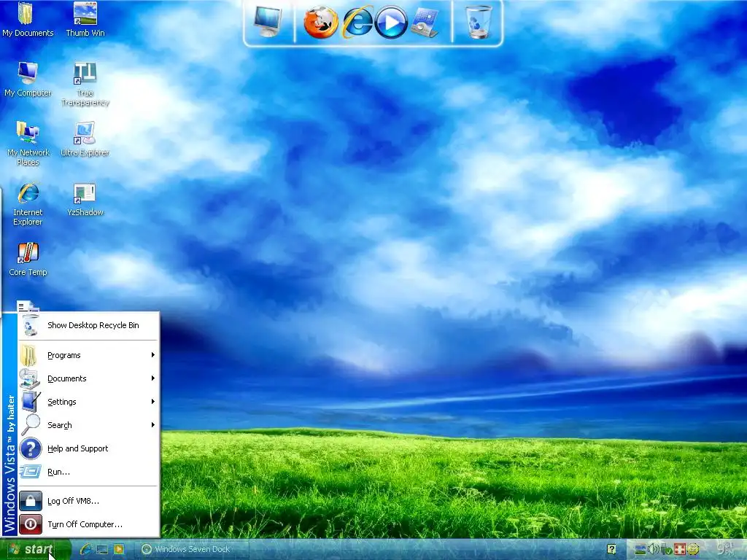Open the Control Panel icon in the dock
This screenshot has height=560, width=747.
424,23
